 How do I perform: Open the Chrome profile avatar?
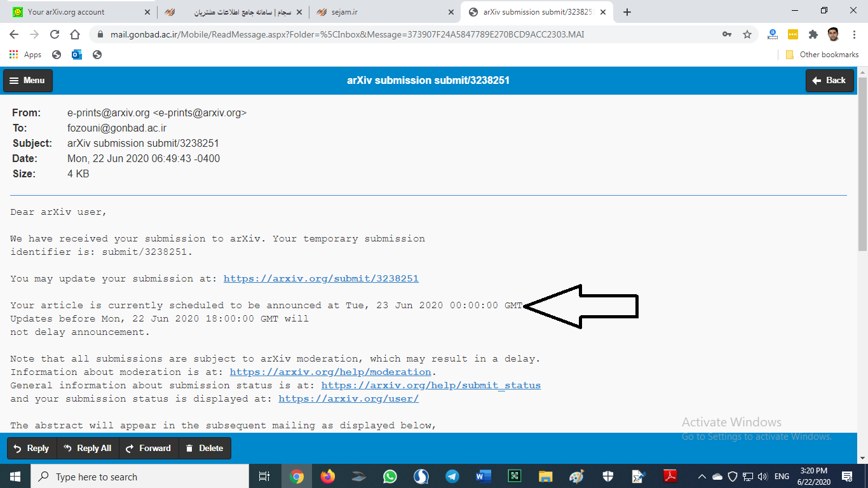[x=833, y=34]
